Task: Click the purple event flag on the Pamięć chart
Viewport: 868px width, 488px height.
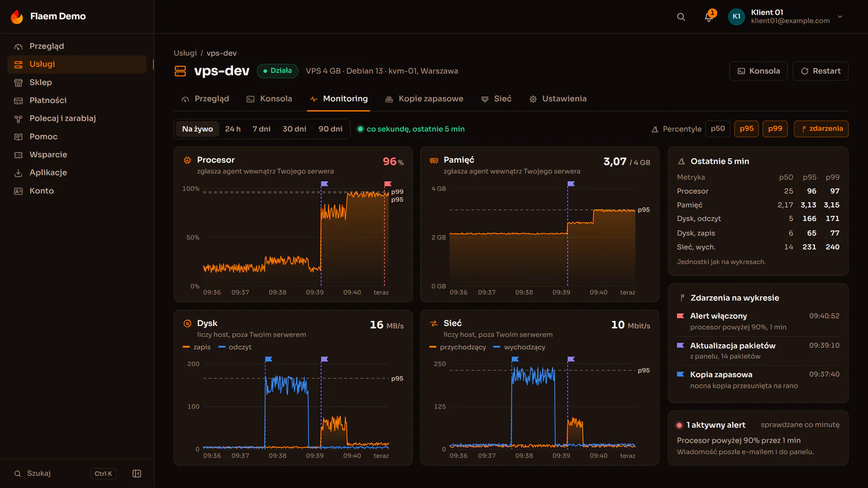Action: pos(571,184)
